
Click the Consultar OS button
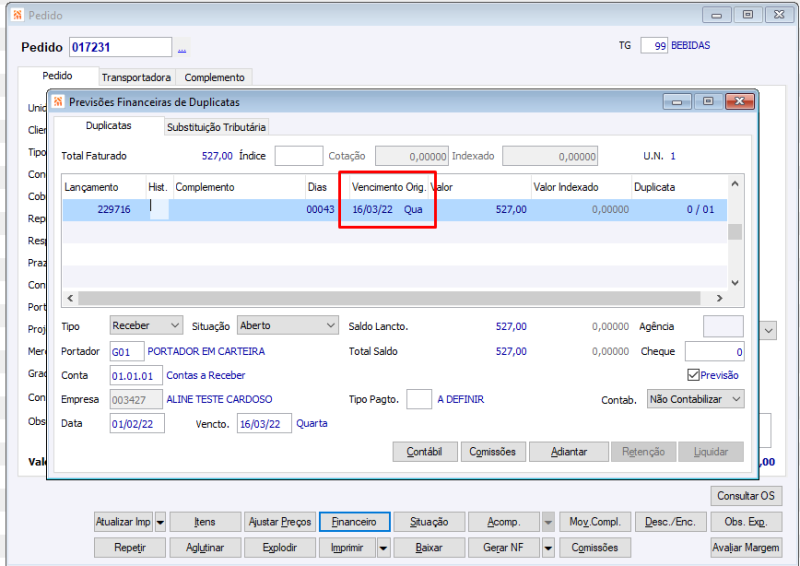pos(746,496)
